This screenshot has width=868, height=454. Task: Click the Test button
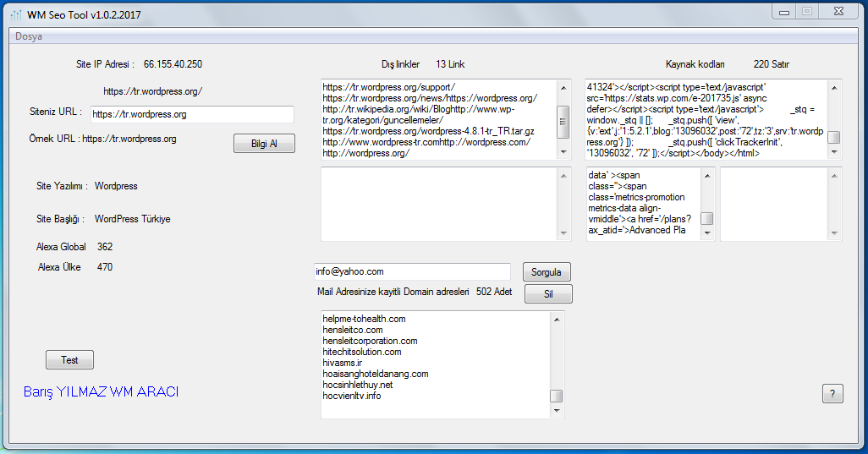click(69, 360)
